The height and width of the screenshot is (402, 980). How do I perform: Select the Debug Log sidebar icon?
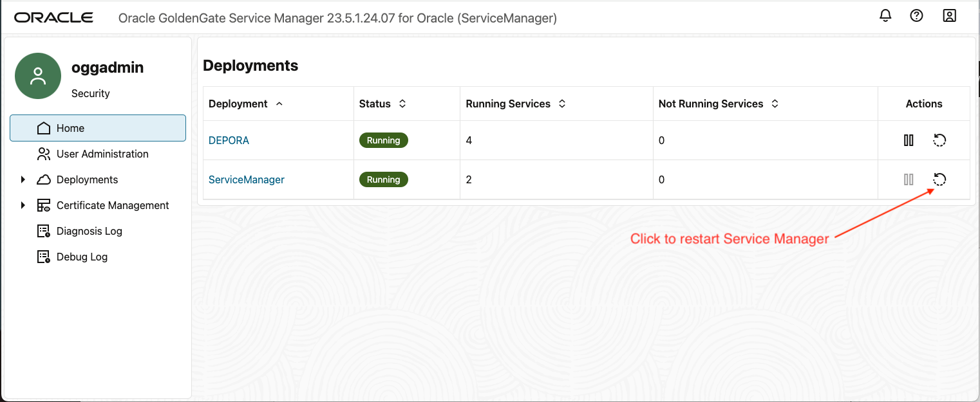42,256
